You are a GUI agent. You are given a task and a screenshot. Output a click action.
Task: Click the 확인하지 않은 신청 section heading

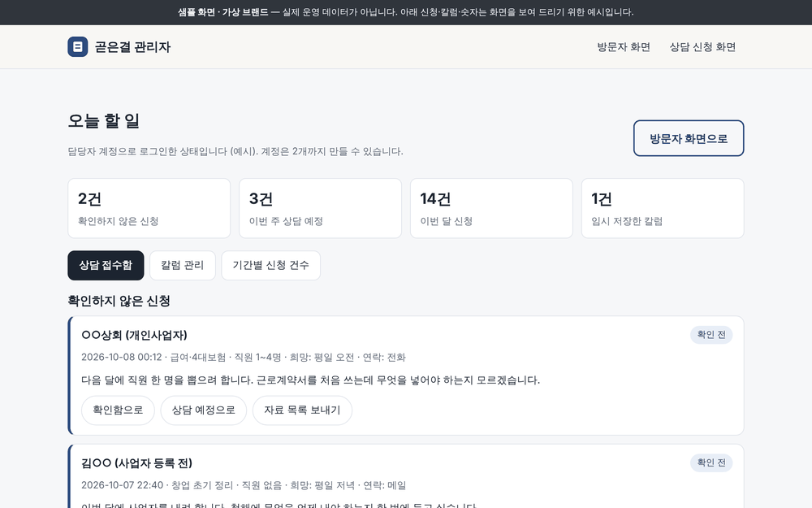pos(119,302)
